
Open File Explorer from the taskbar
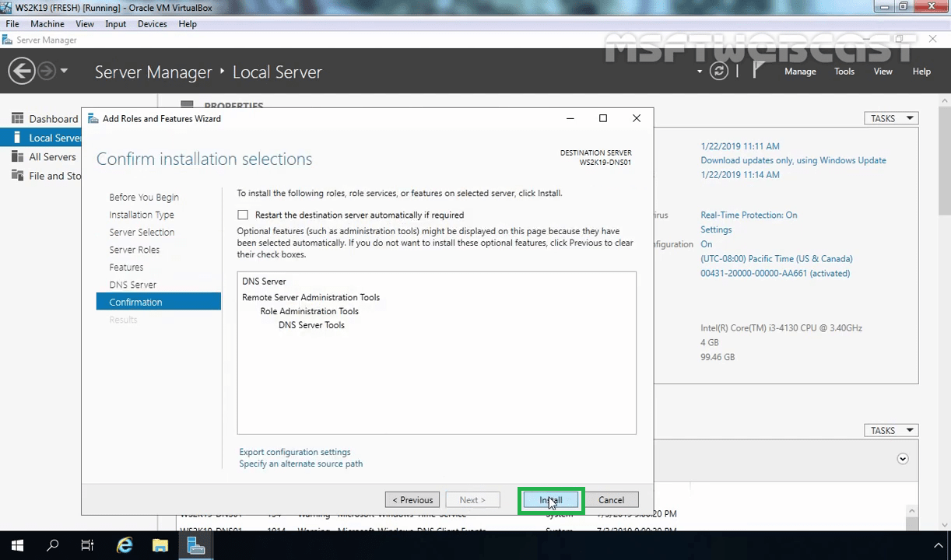(160, 546)
